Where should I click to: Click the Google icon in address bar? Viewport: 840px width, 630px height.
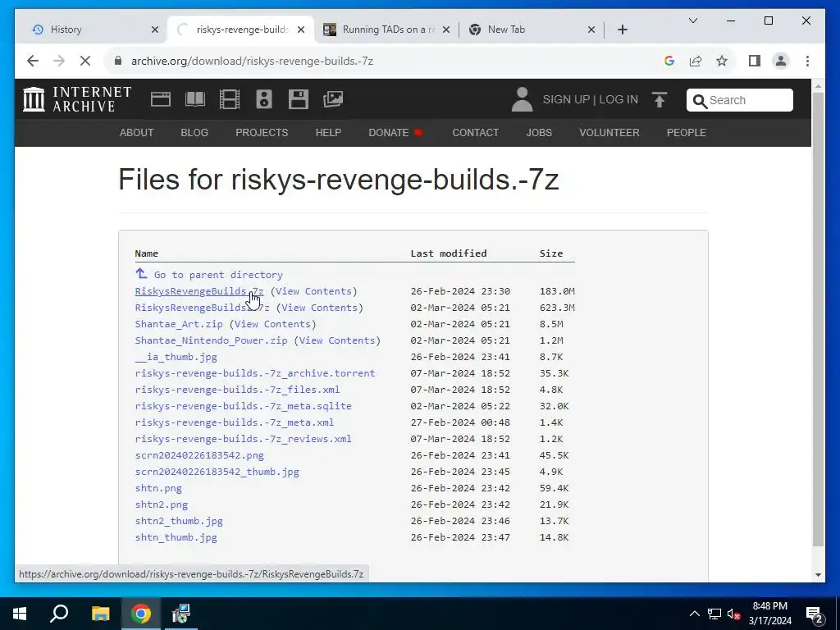(669, 61)
